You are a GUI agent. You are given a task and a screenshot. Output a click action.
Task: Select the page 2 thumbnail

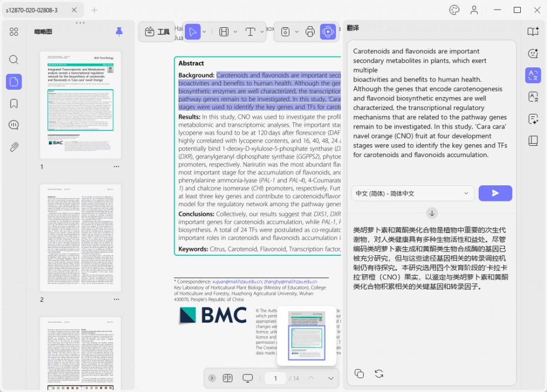(80, 238)
